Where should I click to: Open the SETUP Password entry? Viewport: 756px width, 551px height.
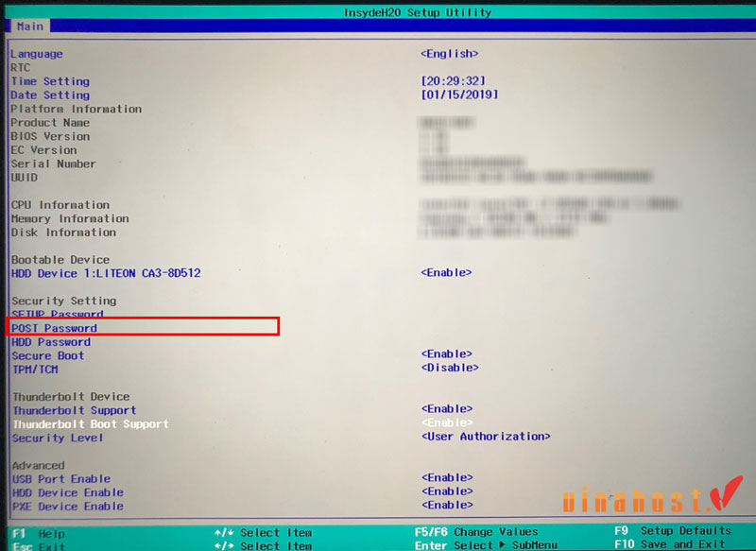point(58,314)
